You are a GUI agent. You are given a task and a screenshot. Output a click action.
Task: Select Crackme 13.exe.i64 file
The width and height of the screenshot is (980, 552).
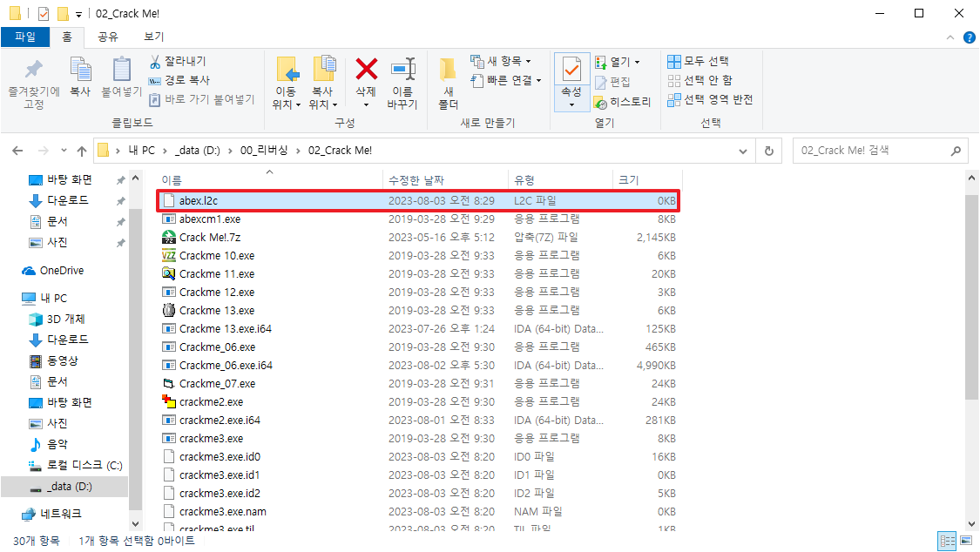click(x=417, y=328)
